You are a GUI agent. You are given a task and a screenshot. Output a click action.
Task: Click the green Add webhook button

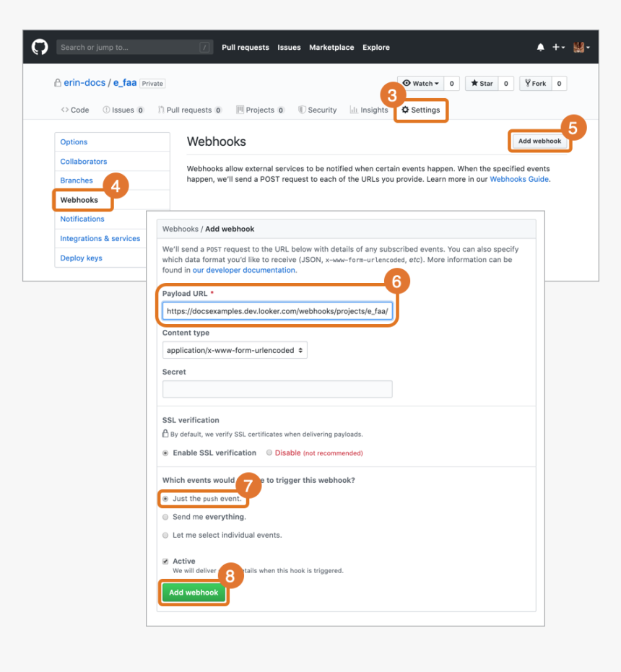point(194,593)
